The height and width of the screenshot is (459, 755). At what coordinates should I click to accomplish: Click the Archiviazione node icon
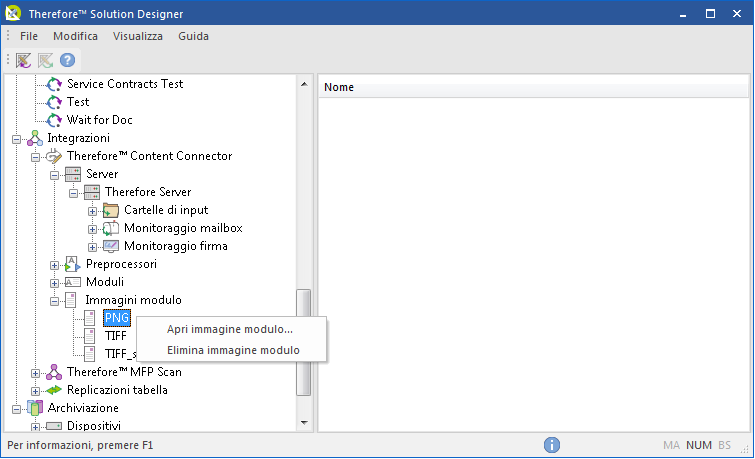[35, 408]
